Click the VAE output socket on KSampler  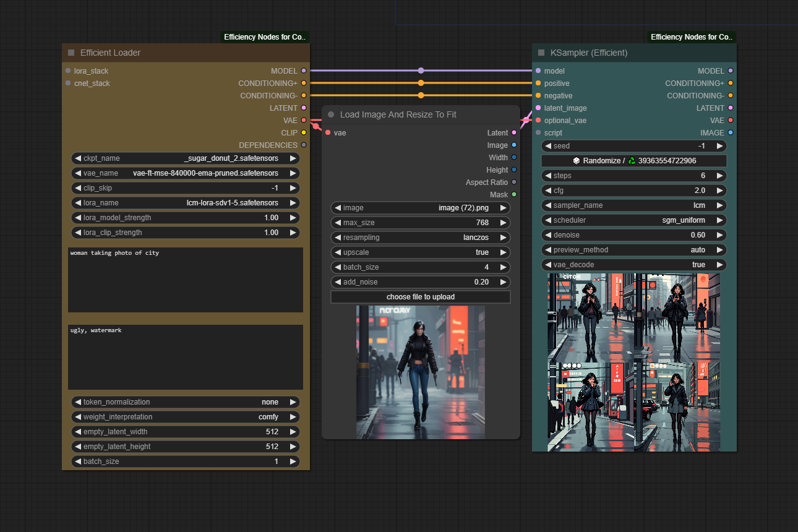[731, 120]
